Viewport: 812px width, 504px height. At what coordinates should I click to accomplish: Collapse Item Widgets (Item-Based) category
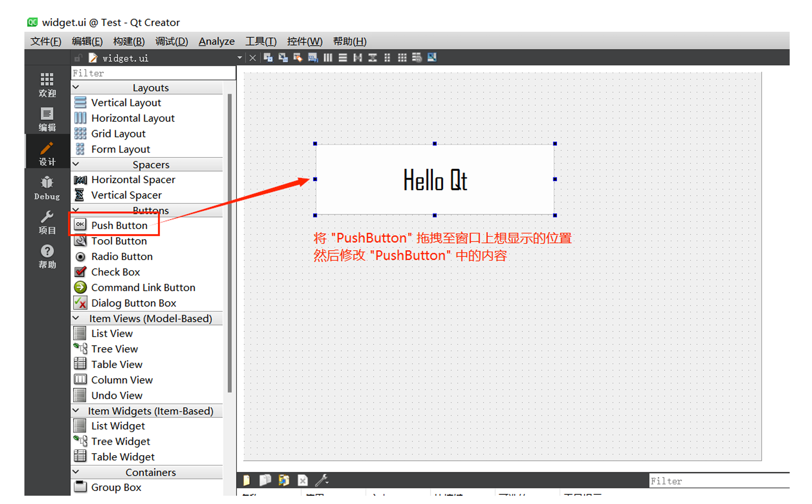76,411
